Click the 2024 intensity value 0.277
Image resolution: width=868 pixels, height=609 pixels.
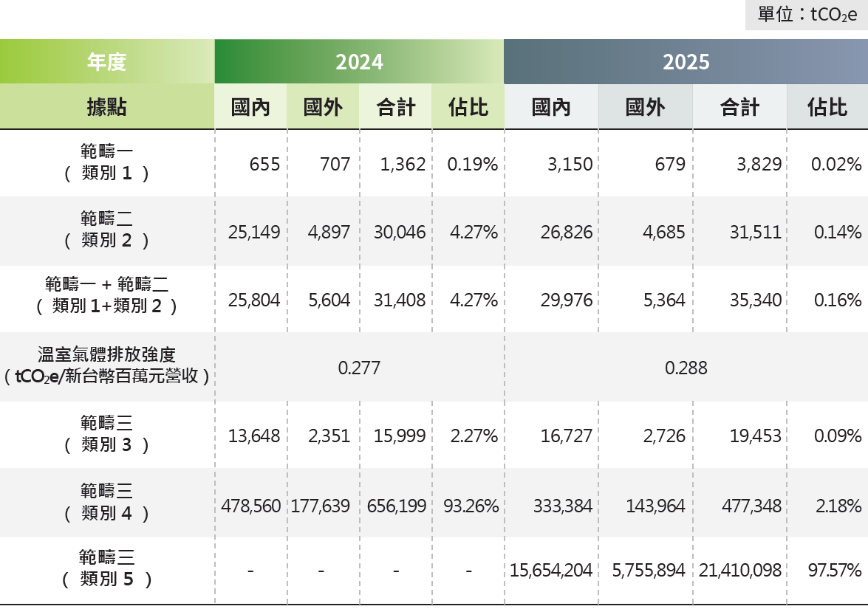tap(359, 368)
